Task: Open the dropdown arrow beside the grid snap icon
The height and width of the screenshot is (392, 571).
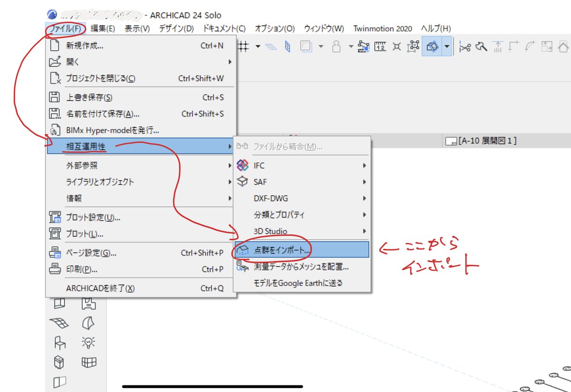Action: [x=258, y=47]
